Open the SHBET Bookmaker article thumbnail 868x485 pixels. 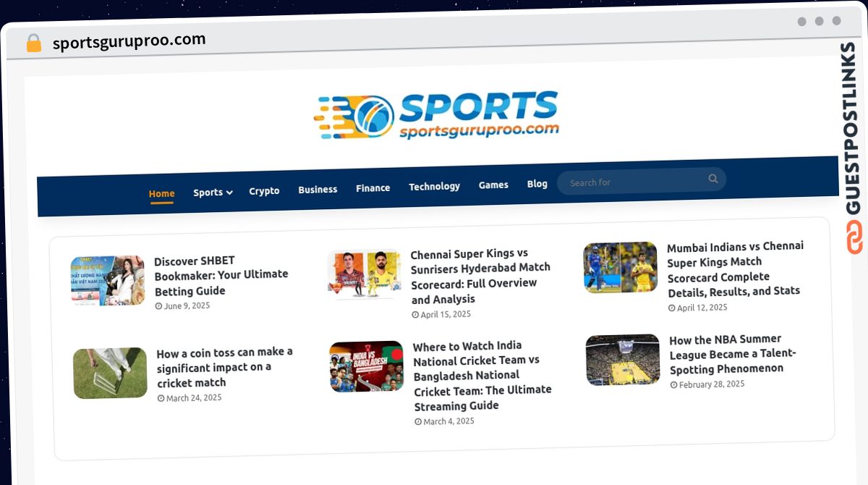click(108, 280)
